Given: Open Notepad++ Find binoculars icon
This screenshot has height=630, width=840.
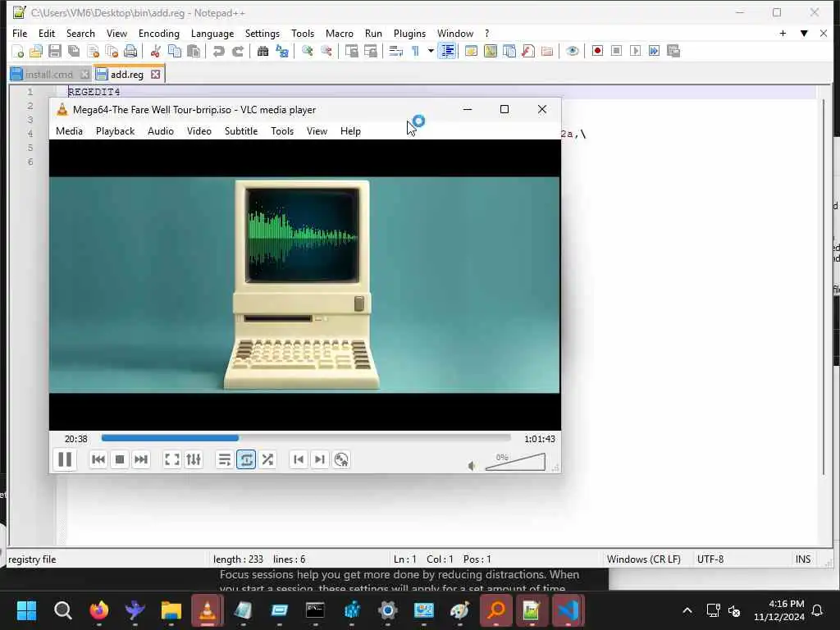Looking at the screenshot, I should (x=262, y=52).
